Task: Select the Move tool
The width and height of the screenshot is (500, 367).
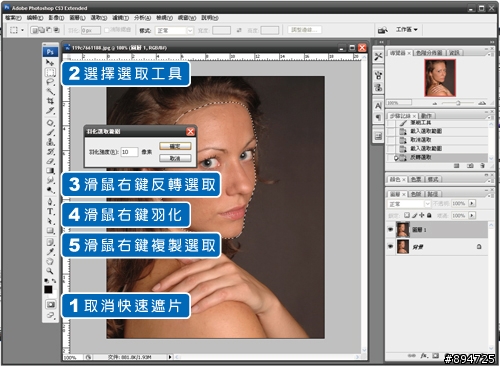Action: (x=50, y=62)
